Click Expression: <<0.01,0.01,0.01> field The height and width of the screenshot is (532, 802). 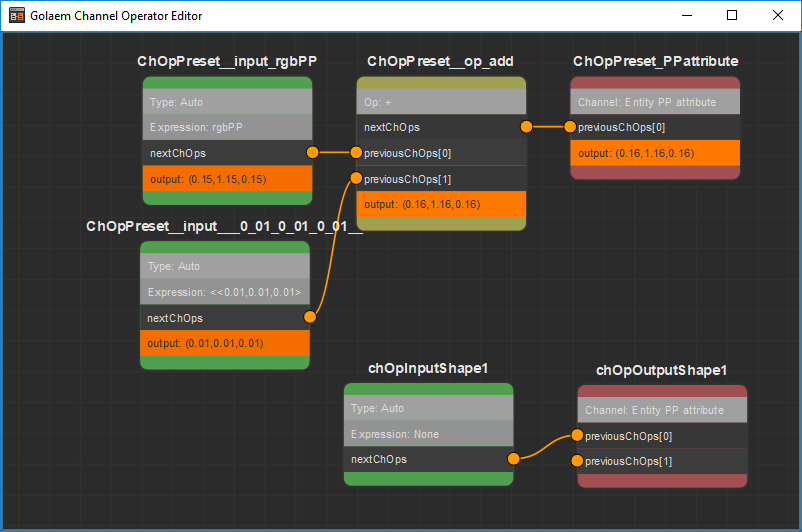(225, 292)
